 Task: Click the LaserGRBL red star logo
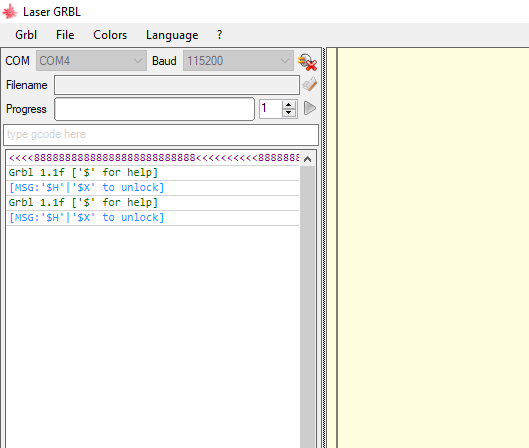tap(9, 11)
